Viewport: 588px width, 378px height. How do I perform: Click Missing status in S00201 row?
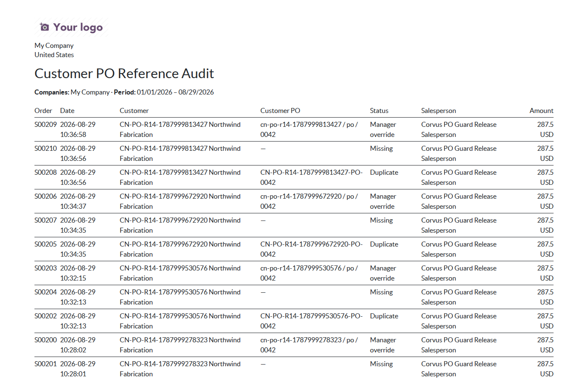(x=381, y=364)
